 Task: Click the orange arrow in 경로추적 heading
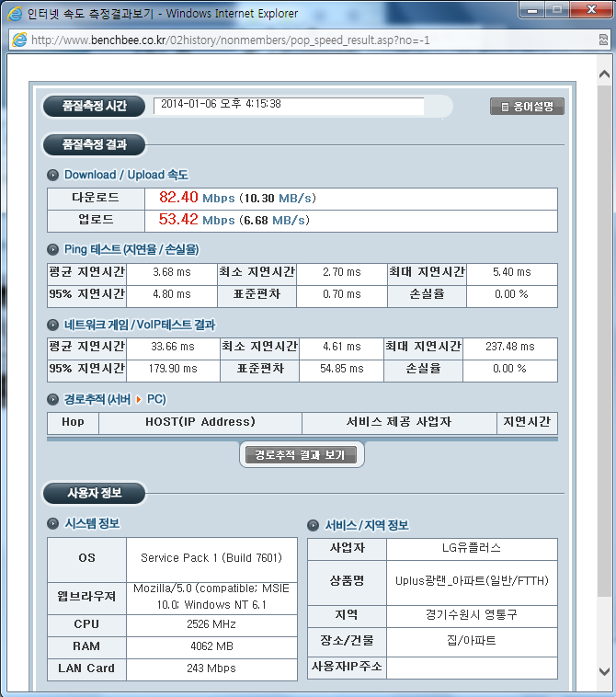[139, 399]
